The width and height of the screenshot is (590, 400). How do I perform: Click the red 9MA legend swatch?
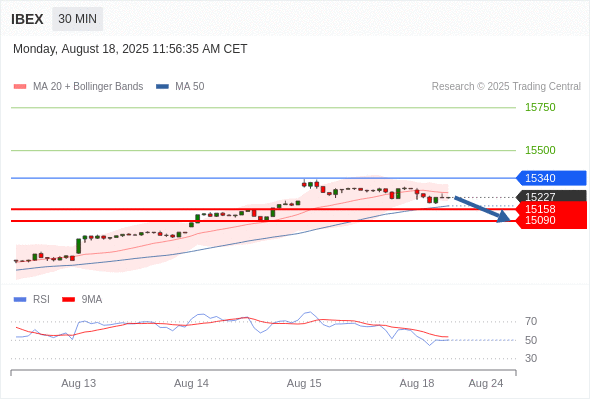[68, 300]
